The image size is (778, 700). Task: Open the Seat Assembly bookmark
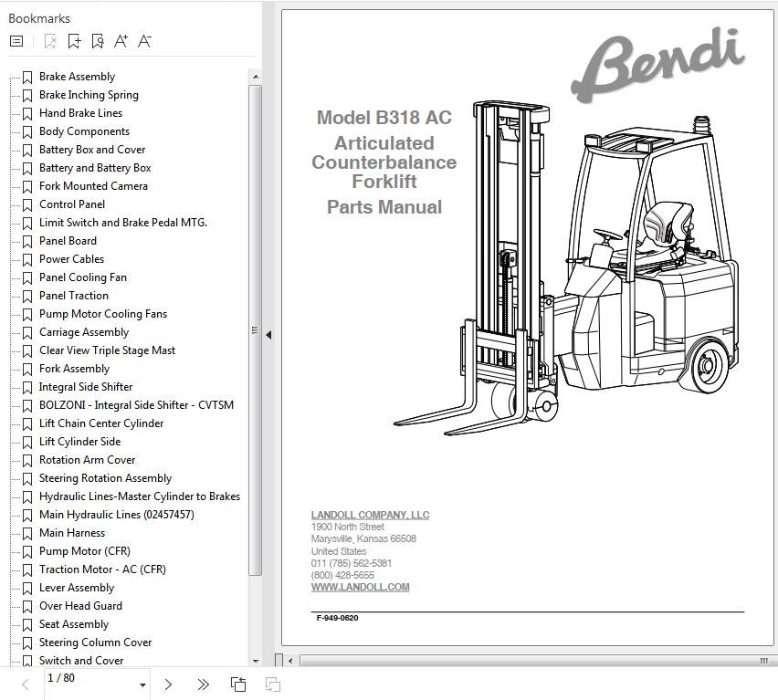tap(73, 624)
